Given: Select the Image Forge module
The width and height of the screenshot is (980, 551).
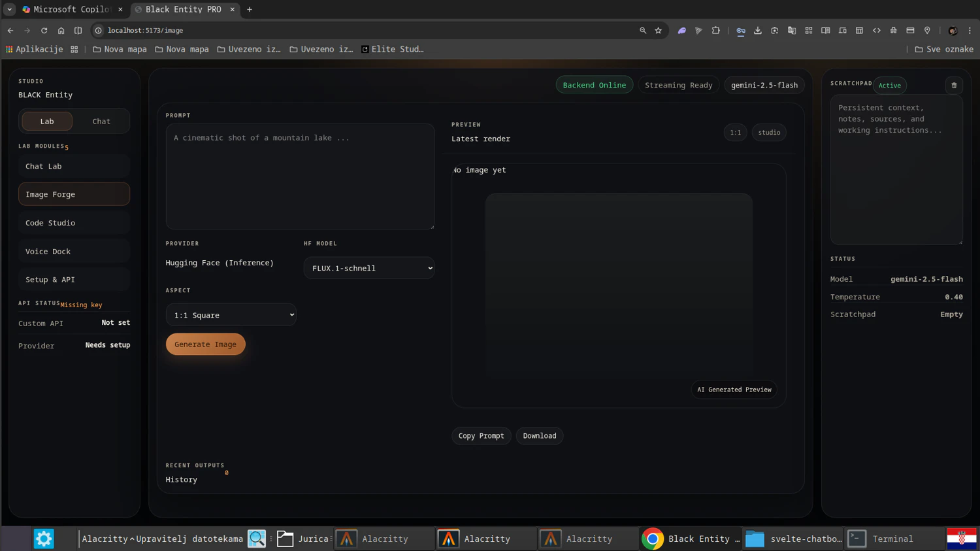Looking at the screenshot, I should (x=74, y=194).
